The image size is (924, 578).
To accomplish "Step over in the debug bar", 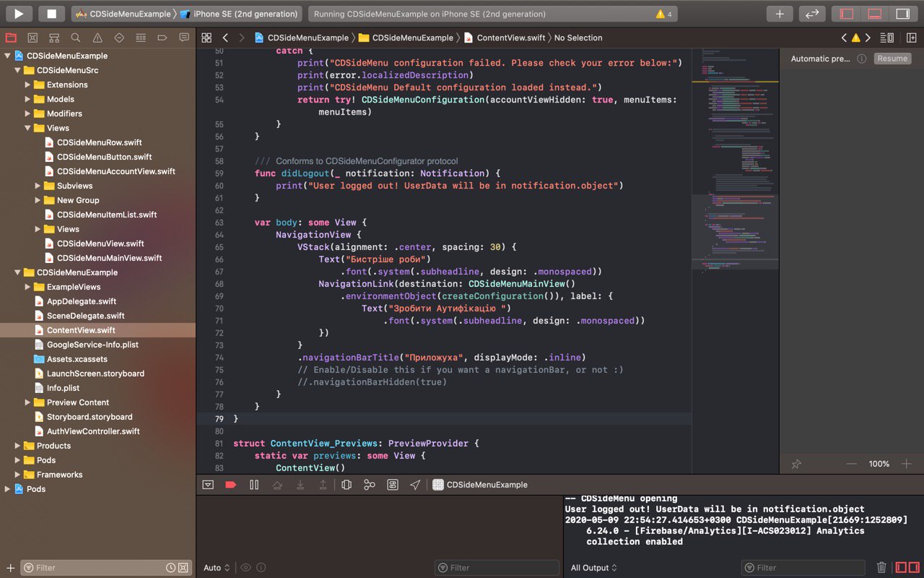I will (x=277, y=485).
